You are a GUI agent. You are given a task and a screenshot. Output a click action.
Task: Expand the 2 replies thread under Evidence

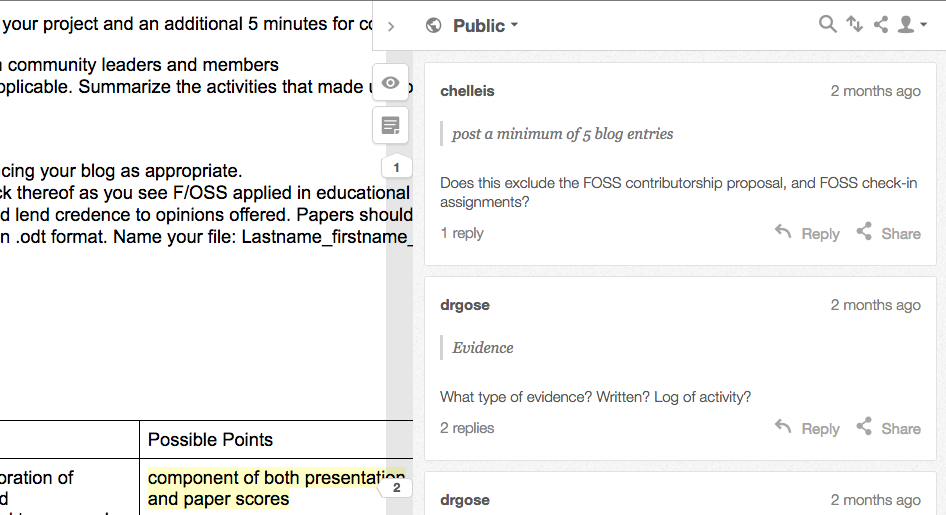point(467,428)
